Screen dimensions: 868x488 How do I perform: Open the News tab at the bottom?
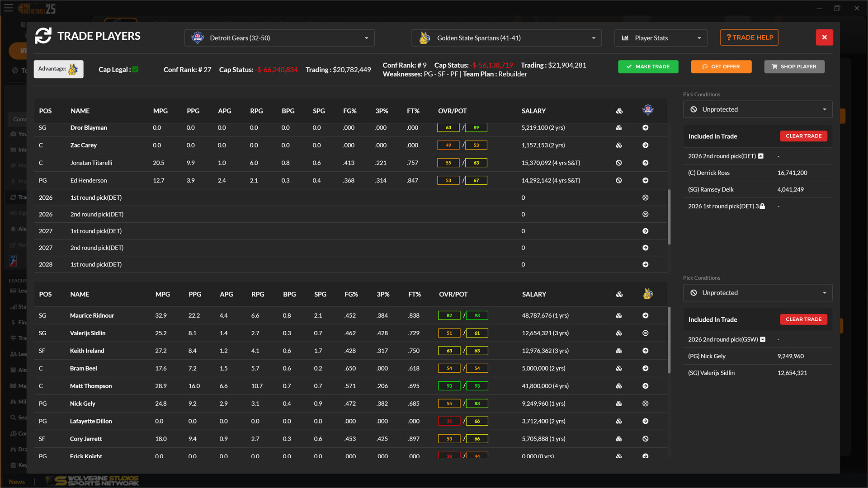[17, 482]
